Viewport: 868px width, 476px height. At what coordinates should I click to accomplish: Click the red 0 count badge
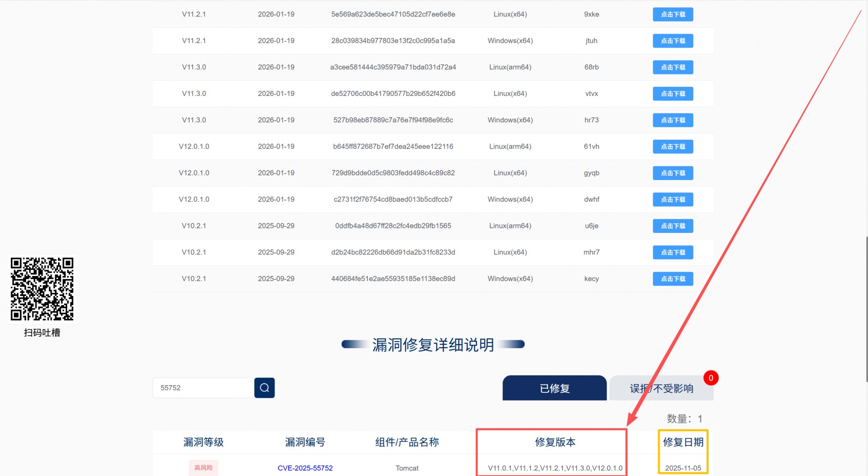[710, 378]
